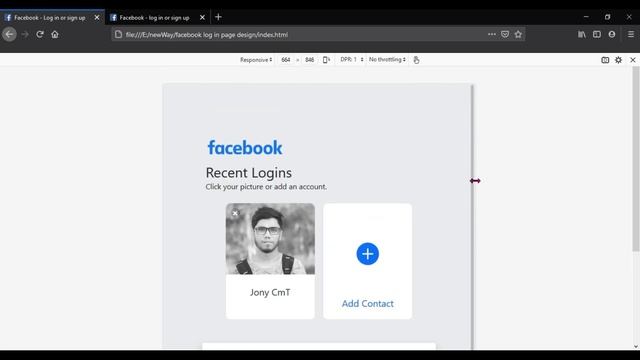Open a new browser tab with plus button
This screenshot has width=640, height=360.
[218, 17]
